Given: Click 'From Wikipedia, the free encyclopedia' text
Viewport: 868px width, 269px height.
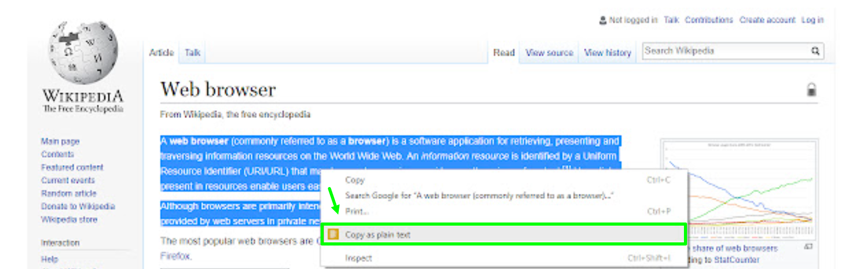Looking at the screenshot, I should click(235, 114).
